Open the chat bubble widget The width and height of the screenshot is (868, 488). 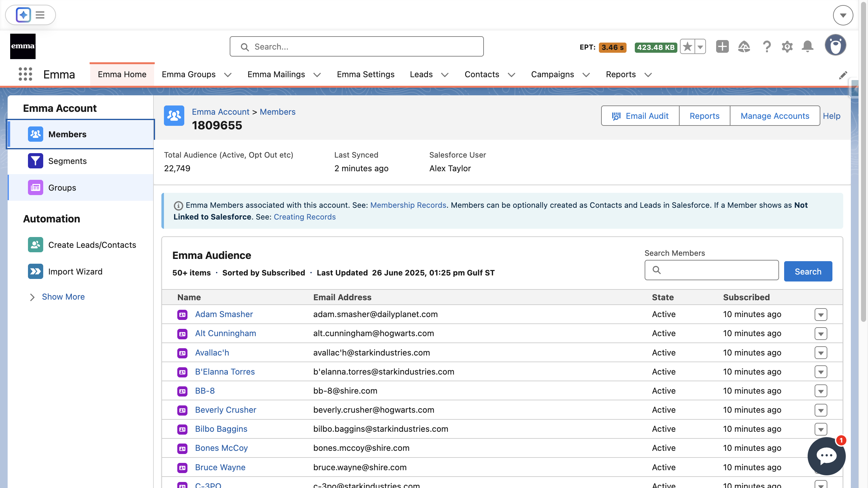point(826,456)
